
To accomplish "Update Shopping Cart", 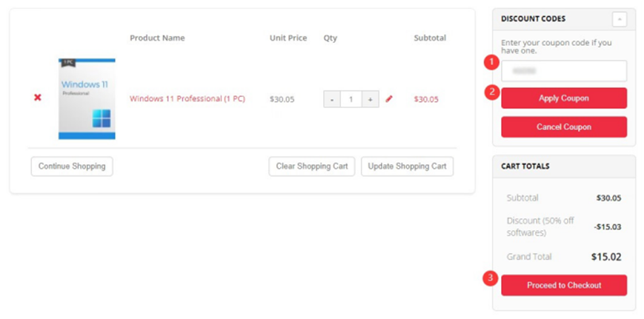I will tap(407, 167).
